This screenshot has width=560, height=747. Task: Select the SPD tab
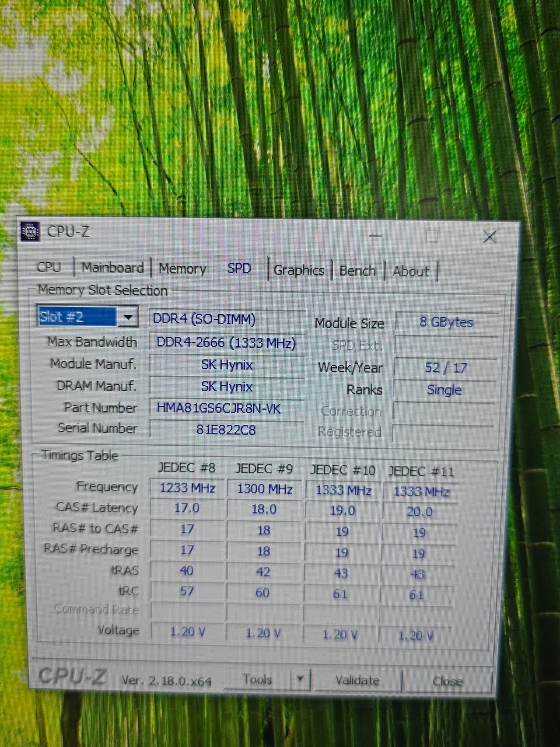[239, 268]
